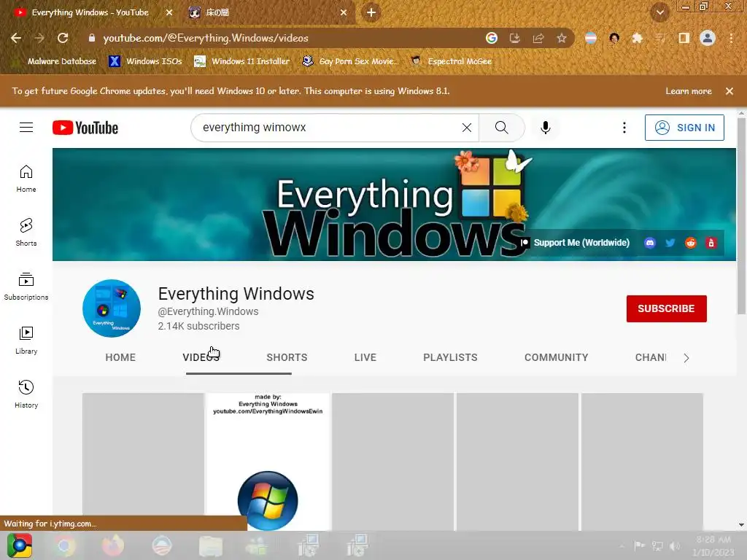747x560 pixels.
Task: Open the channel's Discord link icon
Action: (650, 243)
